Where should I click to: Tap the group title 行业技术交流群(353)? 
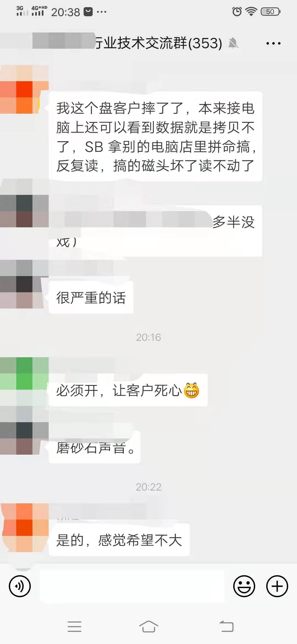(158, 43)
